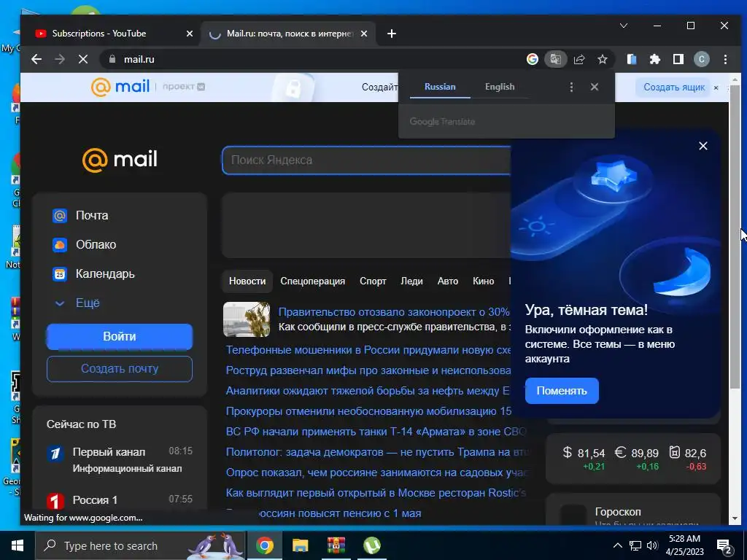Click the network tray icon
Viewport: 747px width, 560px height.
click(635, 545)
